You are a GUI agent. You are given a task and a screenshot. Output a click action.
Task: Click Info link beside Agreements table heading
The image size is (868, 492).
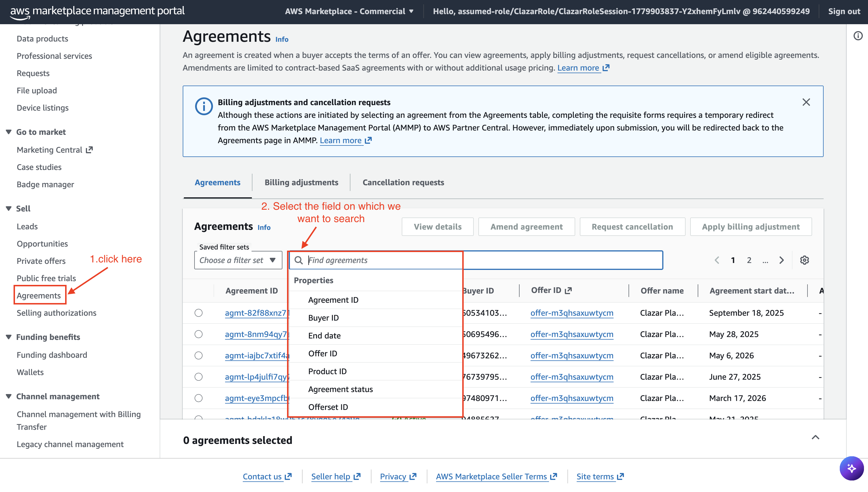(264, 227)
